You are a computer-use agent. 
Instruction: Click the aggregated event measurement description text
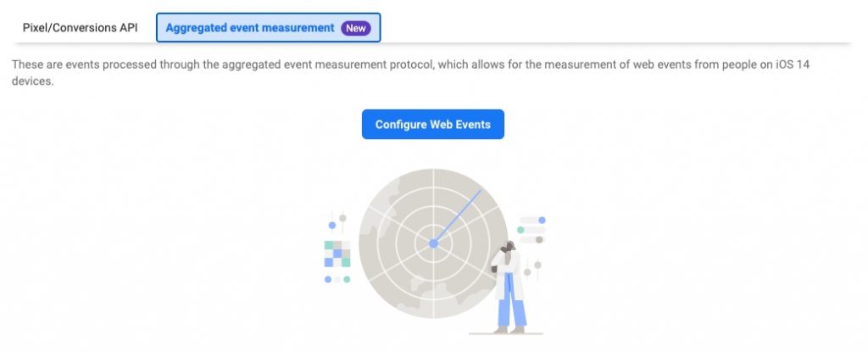410,73
